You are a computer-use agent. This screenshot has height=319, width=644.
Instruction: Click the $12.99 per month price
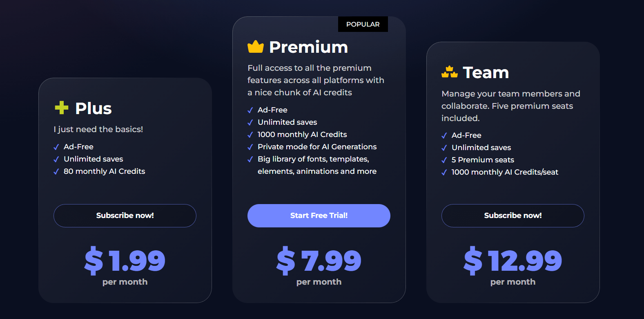pos(513,261)
